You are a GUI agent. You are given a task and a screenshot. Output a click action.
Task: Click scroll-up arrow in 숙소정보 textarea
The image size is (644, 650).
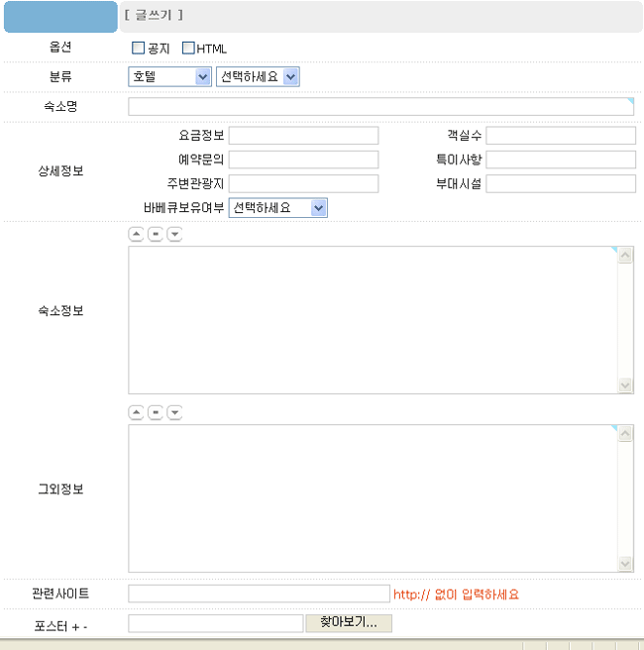(625, 256)
